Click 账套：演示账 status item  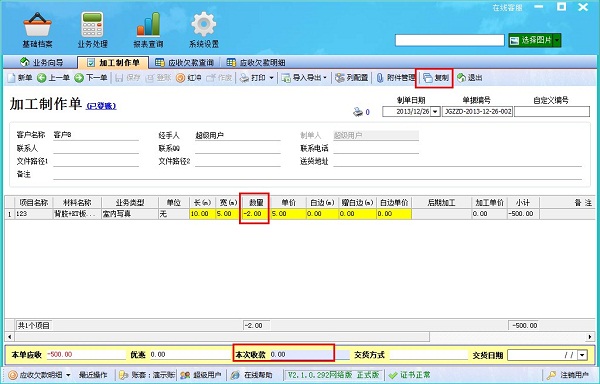[x=147, y=375]
